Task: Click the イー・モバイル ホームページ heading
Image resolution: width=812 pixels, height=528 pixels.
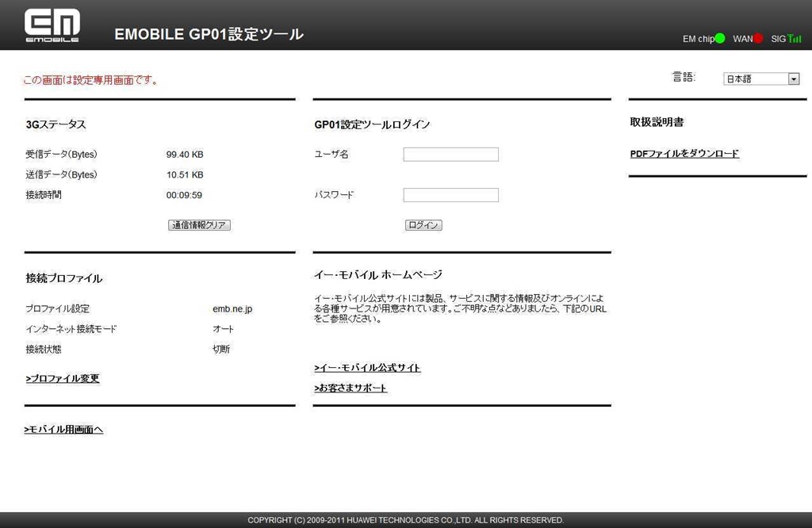Action: pyautogui.click(x=378, y=275)
